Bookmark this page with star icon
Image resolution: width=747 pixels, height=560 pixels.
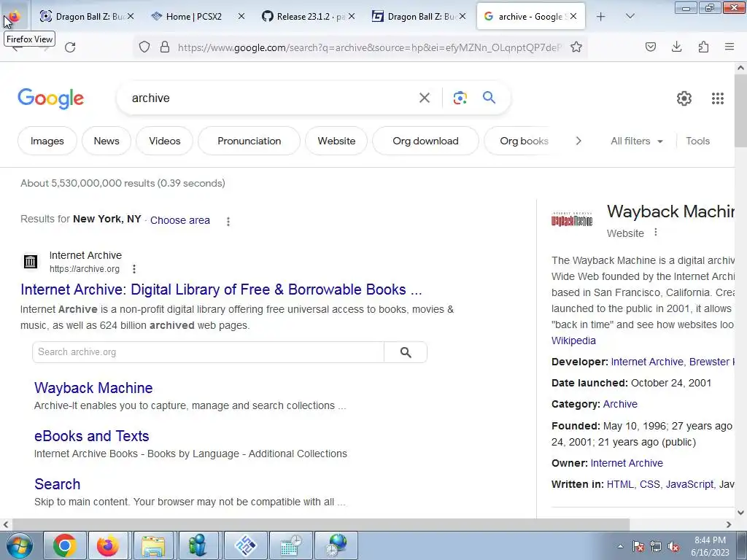pos(576,47)
